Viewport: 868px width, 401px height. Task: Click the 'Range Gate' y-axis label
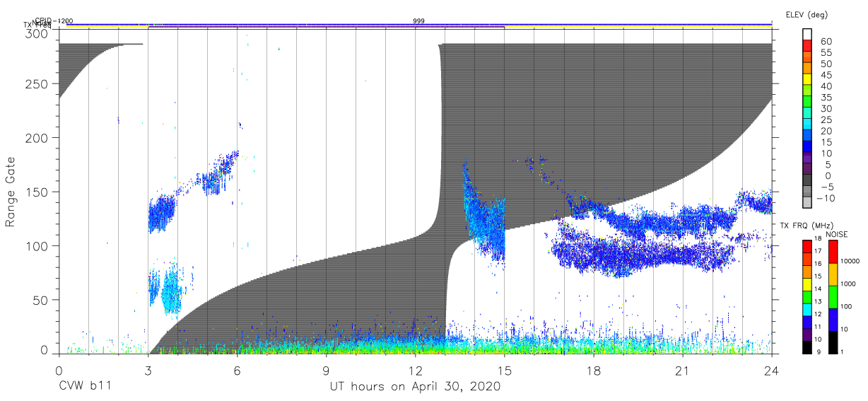10,192
